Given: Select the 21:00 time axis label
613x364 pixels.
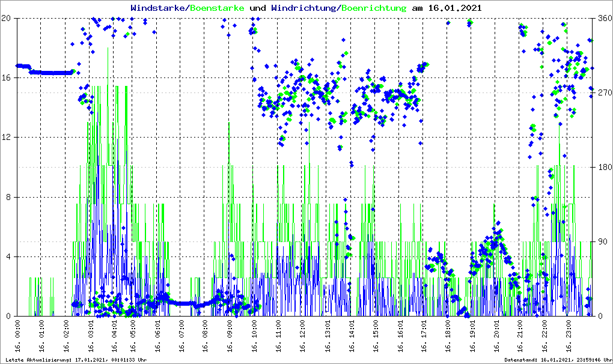Looking at the screenshot, I should [x=522, y=337].
